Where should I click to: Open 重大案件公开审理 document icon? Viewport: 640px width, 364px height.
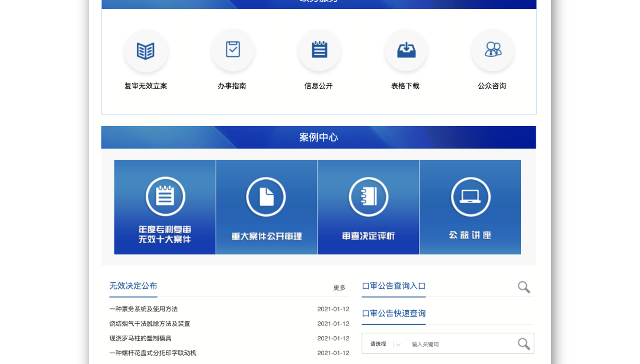[x=266, y=195]
